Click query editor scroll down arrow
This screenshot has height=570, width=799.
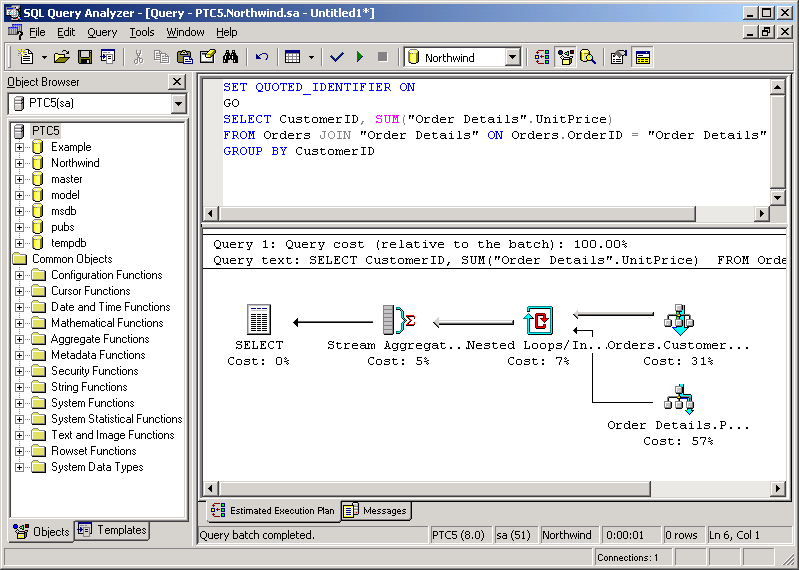coord(777,198)
